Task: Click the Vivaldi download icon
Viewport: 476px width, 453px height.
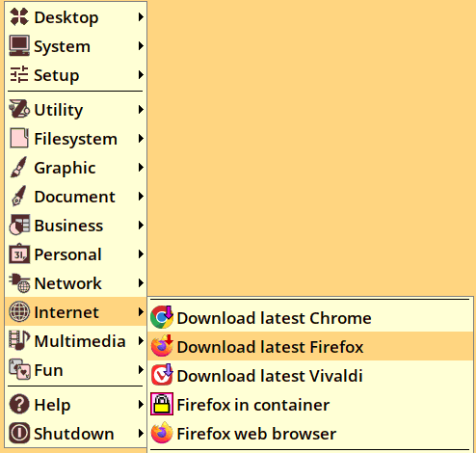Action: (x=162, y=375)
